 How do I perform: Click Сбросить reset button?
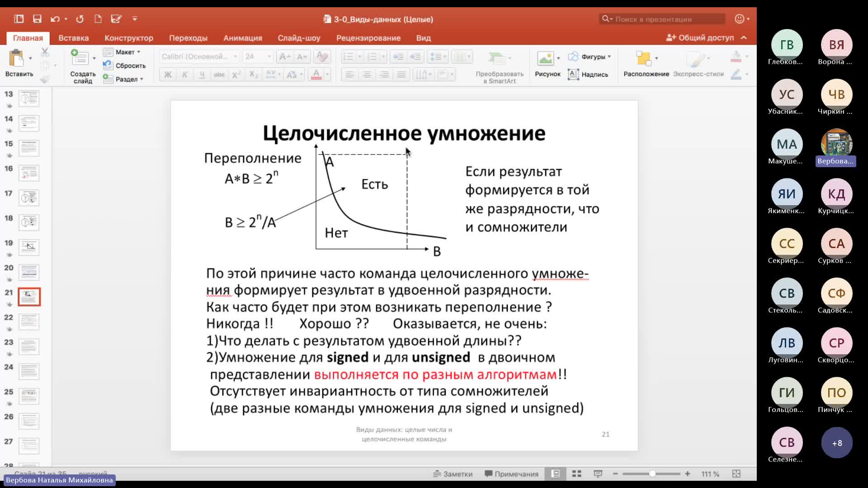[x=124, y=66]
